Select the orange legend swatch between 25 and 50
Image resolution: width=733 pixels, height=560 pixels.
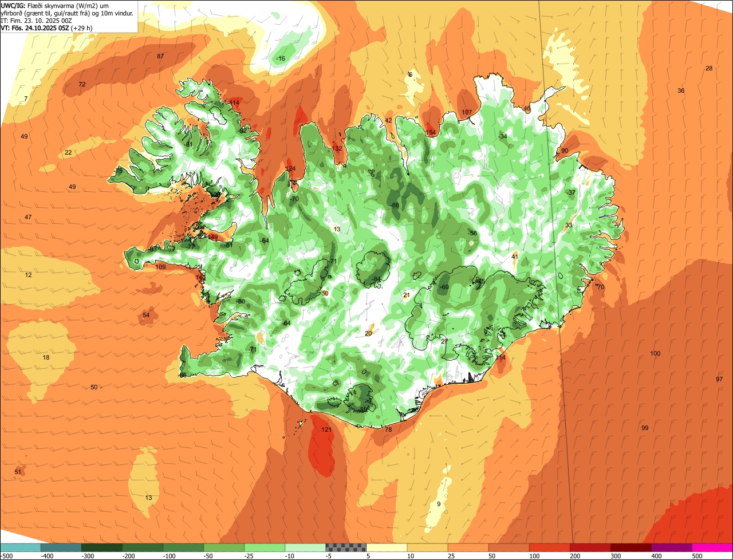(x=468, y=547)
